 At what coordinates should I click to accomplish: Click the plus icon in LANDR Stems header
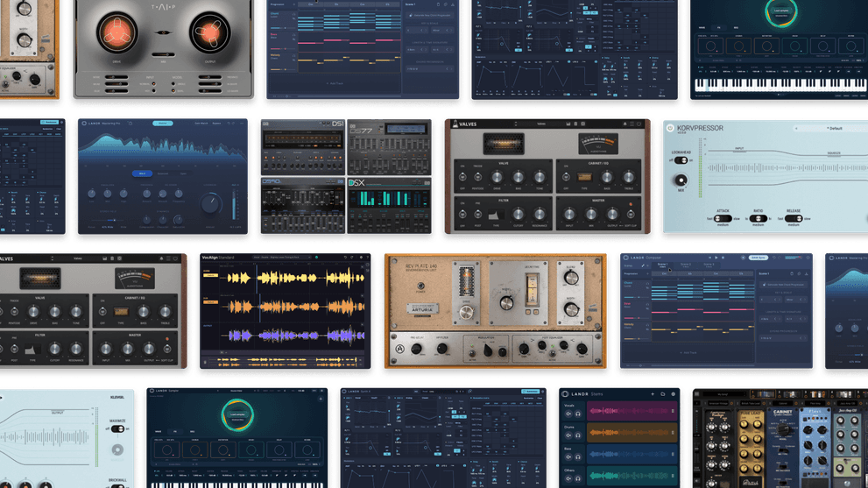point(653,394)
